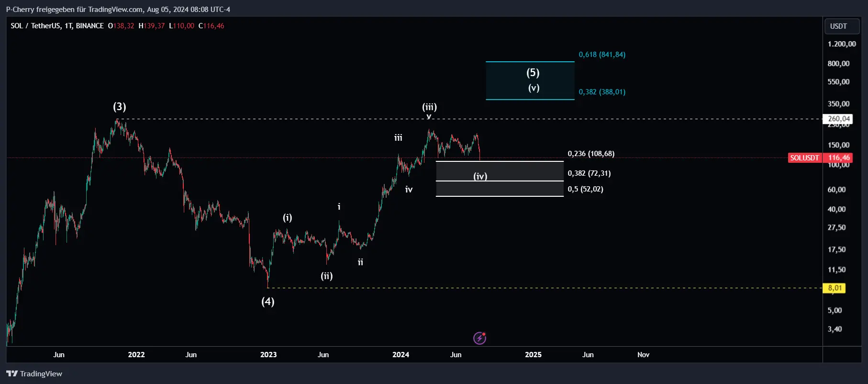The height and width of the screenshot is (384, 868).
Task: Click the lowercase iv sub-wave label
Action: point(409,190)
